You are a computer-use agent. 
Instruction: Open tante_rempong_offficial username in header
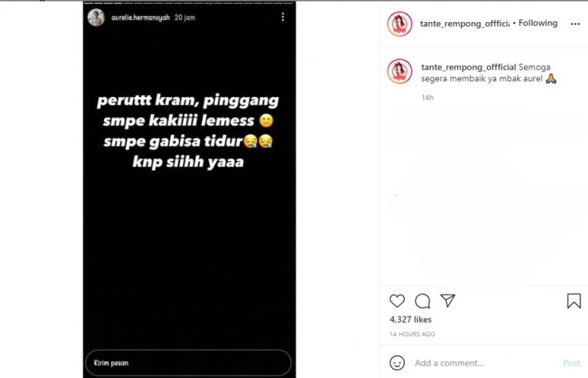click(x=464, y=24)
